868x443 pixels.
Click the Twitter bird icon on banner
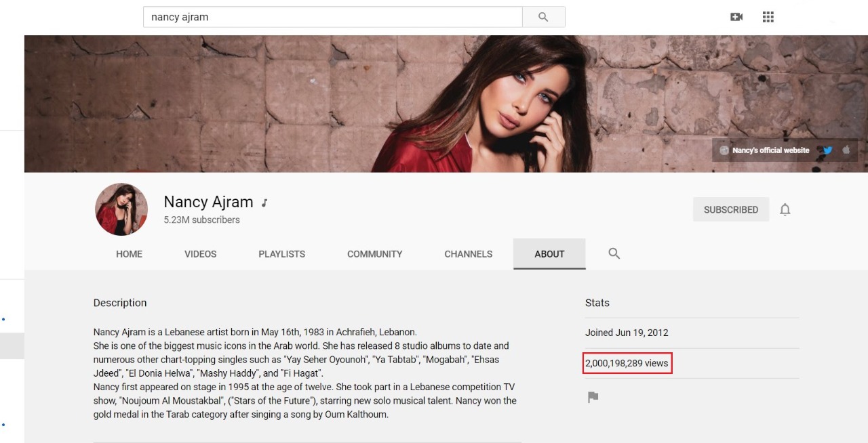tap(827, 150)
